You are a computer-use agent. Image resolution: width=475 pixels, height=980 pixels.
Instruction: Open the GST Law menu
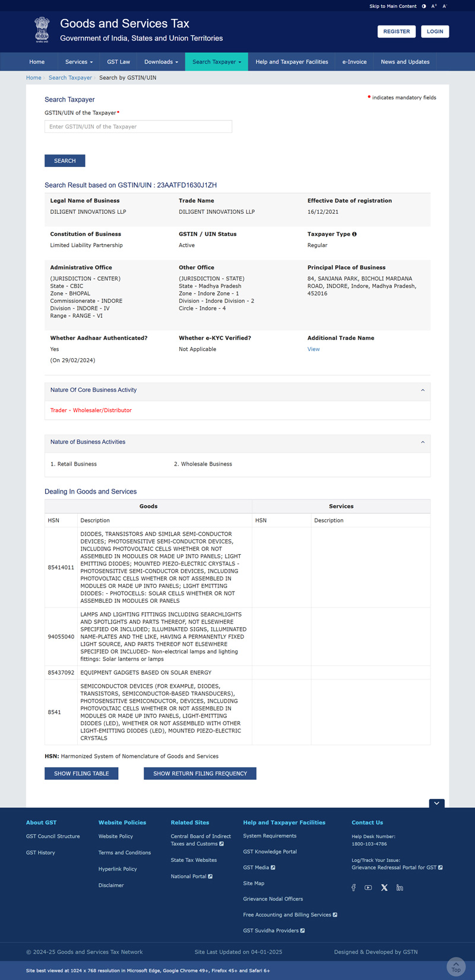pyautogui.click(x=119, y=62)
